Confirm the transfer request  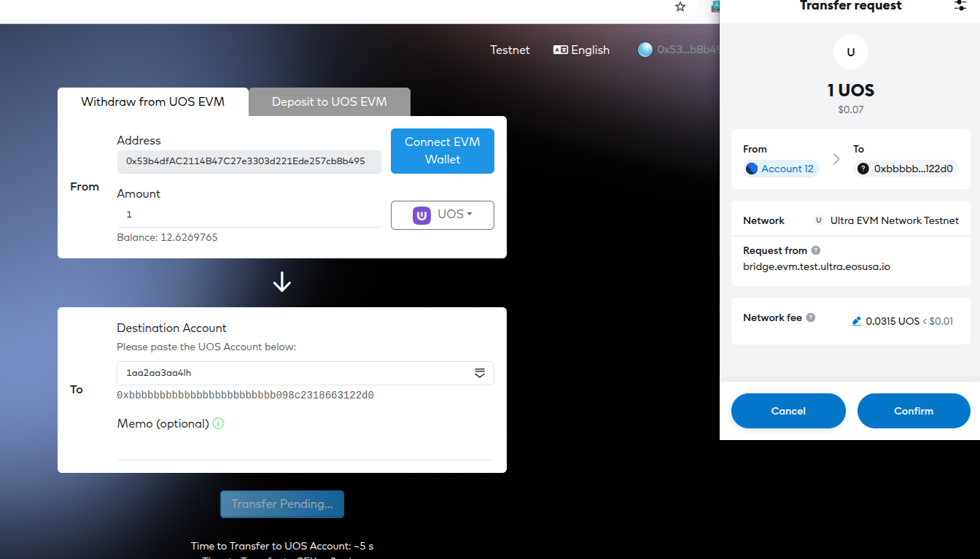pyautogui.click(x=914, y=411)
